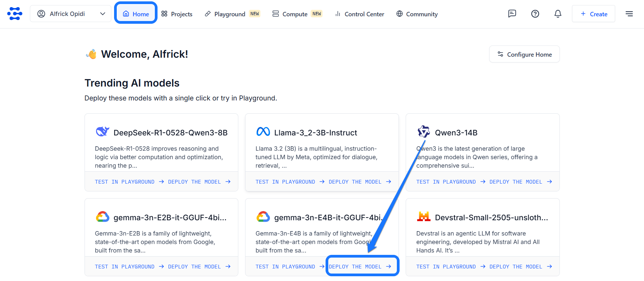Test gemma-3n-E2B-it-GGUF in Playground
The width and height of the screenshot is (644, 281).
tap(129, 267)
